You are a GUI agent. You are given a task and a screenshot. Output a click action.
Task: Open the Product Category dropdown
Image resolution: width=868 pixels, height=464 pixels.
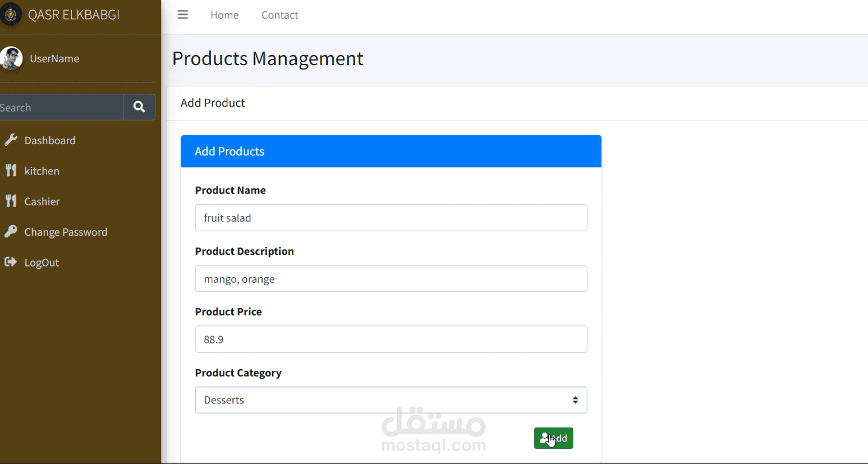click(382, 400)
